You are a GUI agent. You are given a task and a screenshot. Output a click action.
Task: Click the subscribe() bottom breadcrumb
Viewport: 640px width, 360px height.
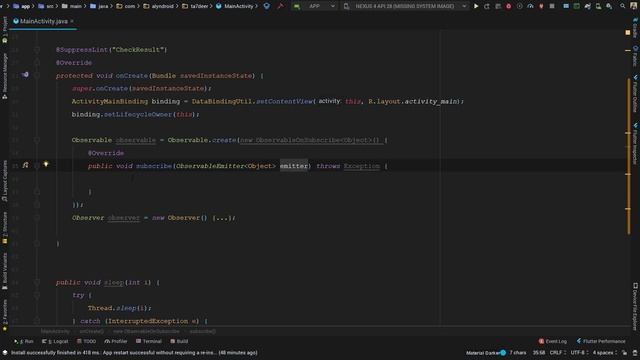click(x=203, y=331)
